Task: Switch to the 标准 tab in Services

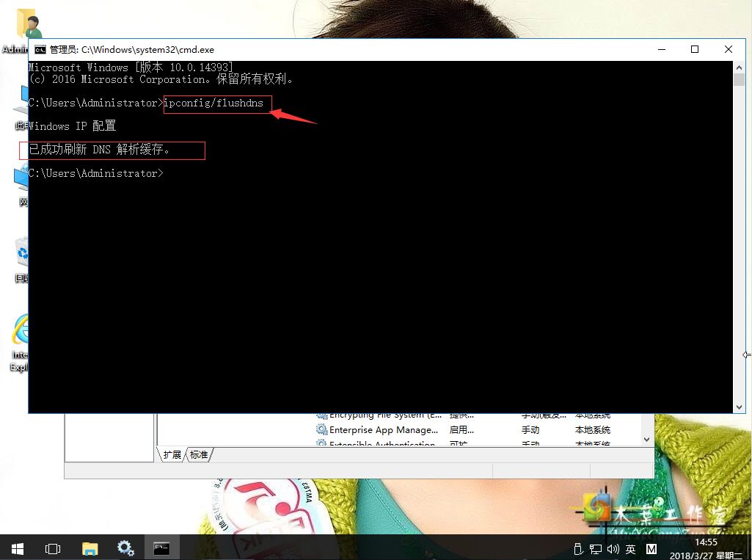Action: [x=199, y=454]
